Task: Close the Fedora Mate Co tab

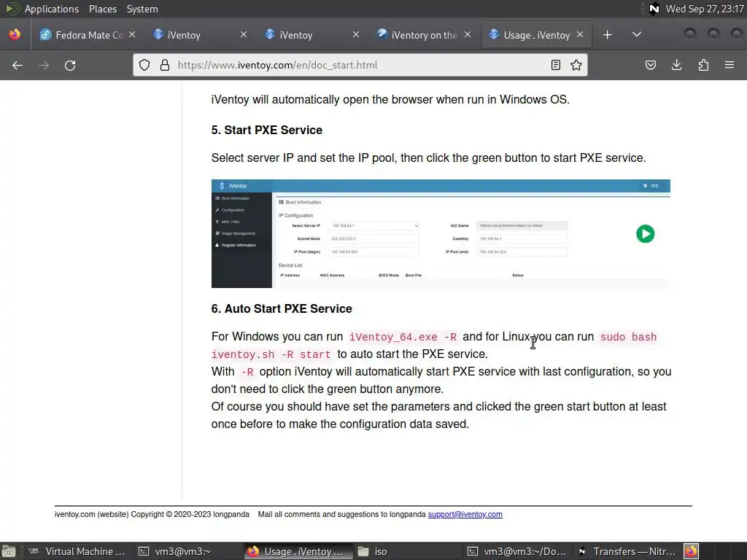Action: coord(132,35)
